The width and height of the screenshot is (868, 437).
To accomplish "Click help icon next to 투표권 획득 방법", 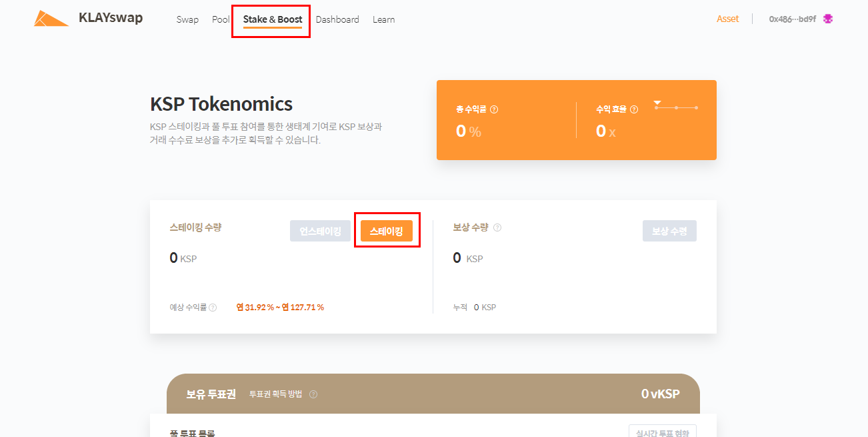I will pyautogui.click(x=313, y=394).
